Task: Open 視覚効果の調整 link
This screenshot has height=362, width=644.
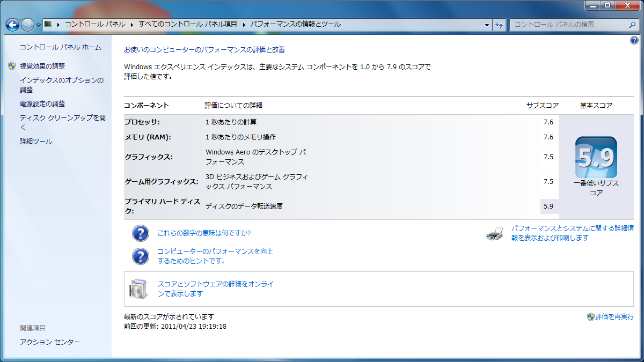Action: (x=42, y=66)
